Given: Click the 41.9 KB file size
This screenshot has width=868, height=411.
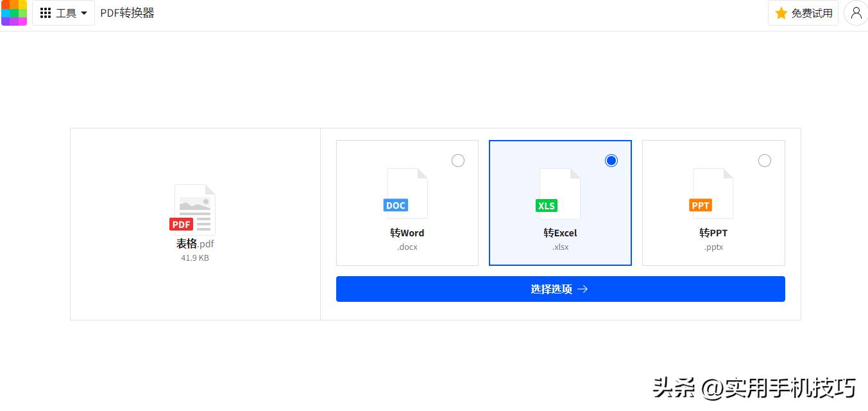Looking at the screenshot, I should click(x=195, y=258).
